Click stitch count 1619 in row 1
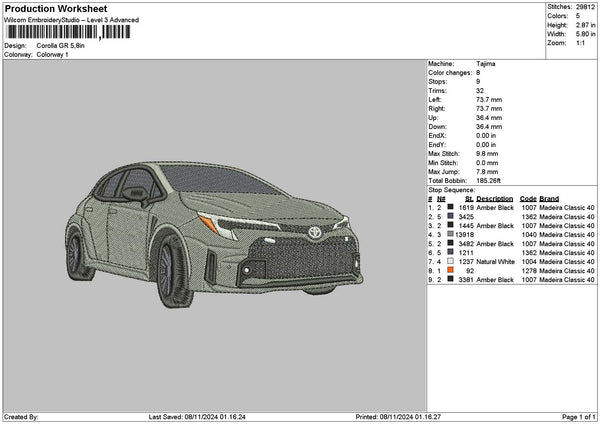The image size is (600, 424). click(466, 207)
